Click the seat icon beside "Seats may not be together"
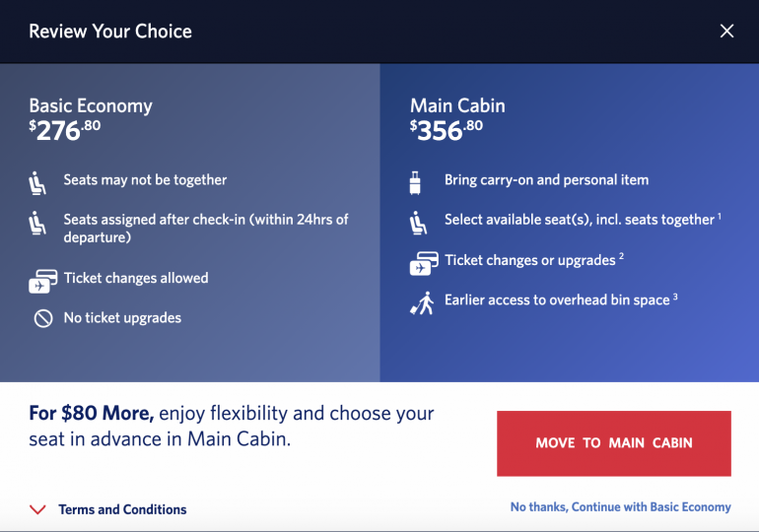This screenshot has width=759, height=532. [38, 182]
